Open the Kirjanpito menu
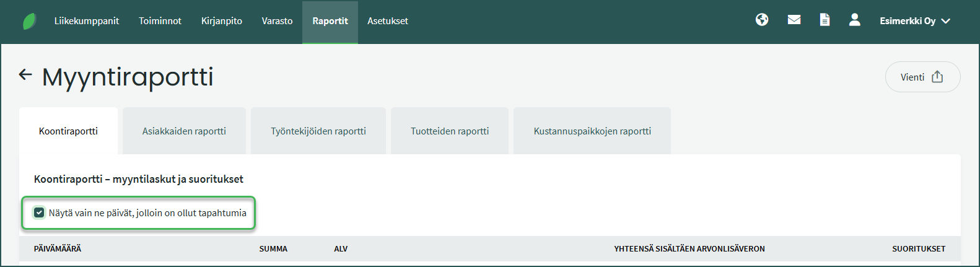Viewport: 980px width, 267px height. [x=222, y=21]
